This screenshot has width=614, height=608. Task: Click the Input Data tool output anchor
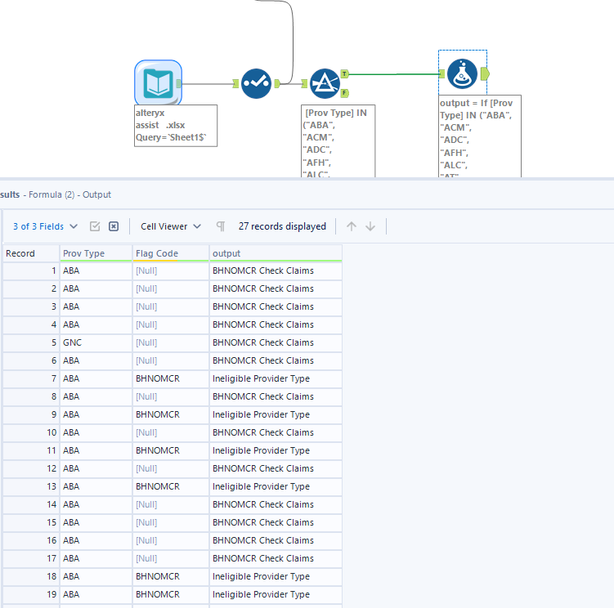click(x=179, y=83)
